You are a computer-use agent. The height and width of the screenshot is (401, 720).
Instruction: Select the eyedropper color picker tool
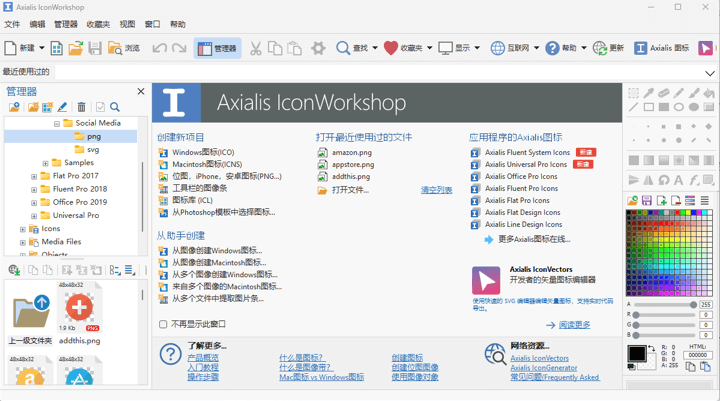648,93
